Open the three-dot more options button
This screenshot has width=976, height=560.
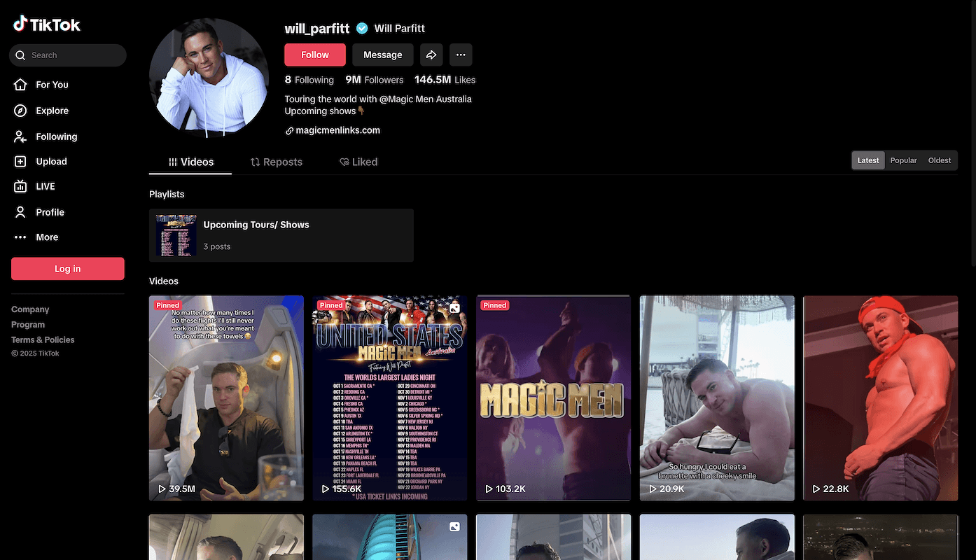[460, 55]
